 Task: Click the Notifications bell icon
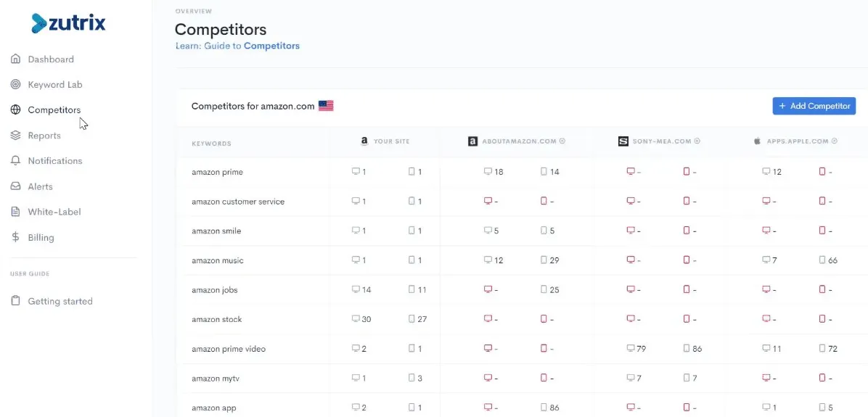(15, 161)
